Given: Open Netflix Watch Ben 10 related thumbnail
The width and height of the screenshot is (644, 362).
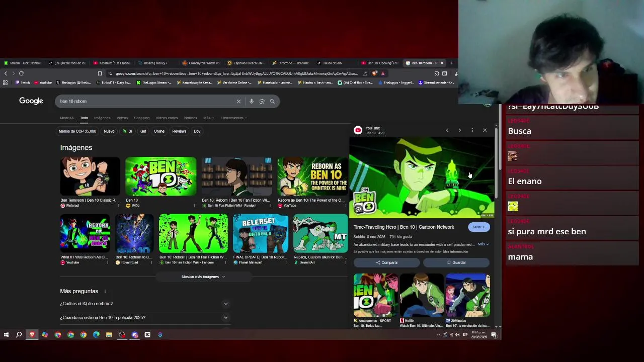Looking at the screenshot, I should [422, 295].
